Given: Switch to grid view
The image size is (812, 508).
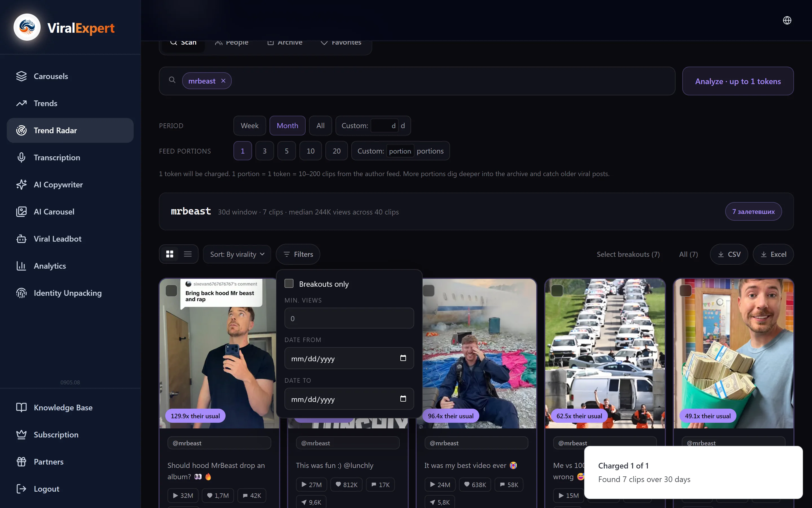Looking at the screenshot, I should (170, 254).
